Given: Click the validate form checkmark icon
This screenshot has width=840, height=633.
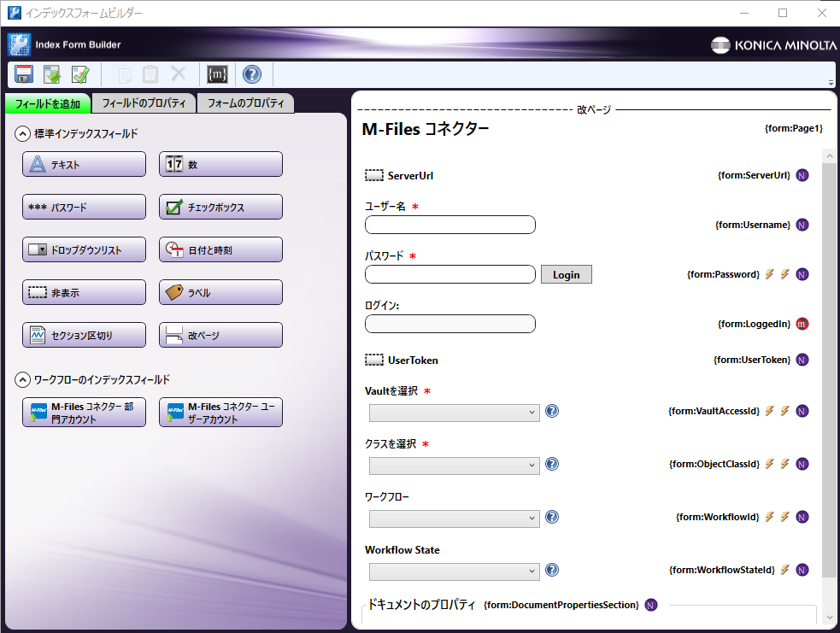Looking at the screenshot, I should pyautogui.click(x=80, y=74).
